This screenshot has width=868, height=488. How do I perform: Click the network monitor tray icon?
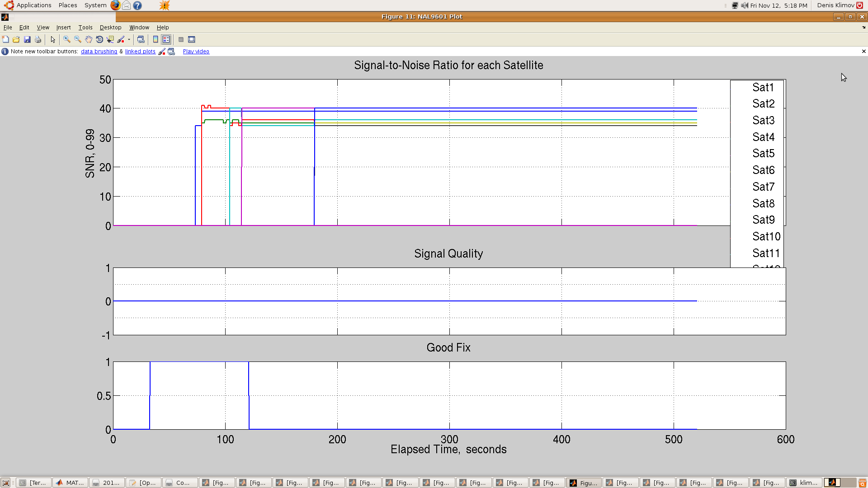click(735, 5)
